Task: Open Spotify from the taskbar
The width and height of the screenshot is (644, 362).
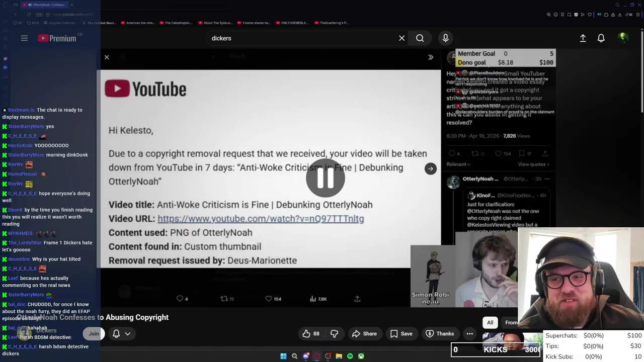Action: (350, 356)
